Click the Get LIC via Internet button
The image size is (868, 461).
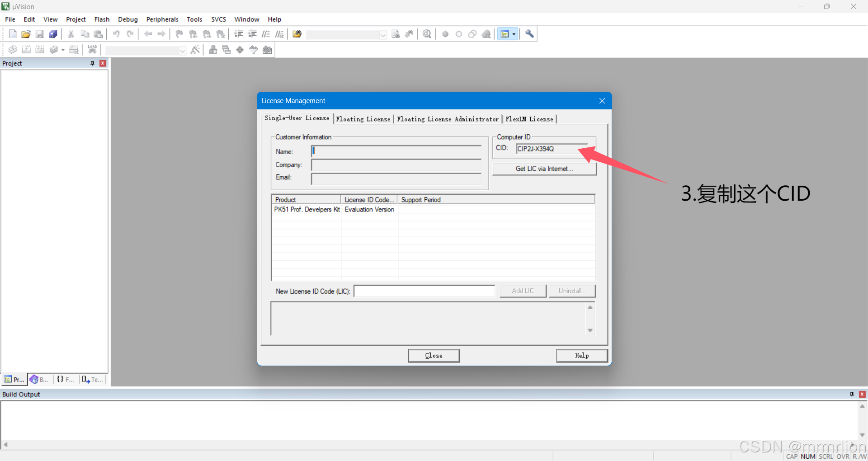544,169
